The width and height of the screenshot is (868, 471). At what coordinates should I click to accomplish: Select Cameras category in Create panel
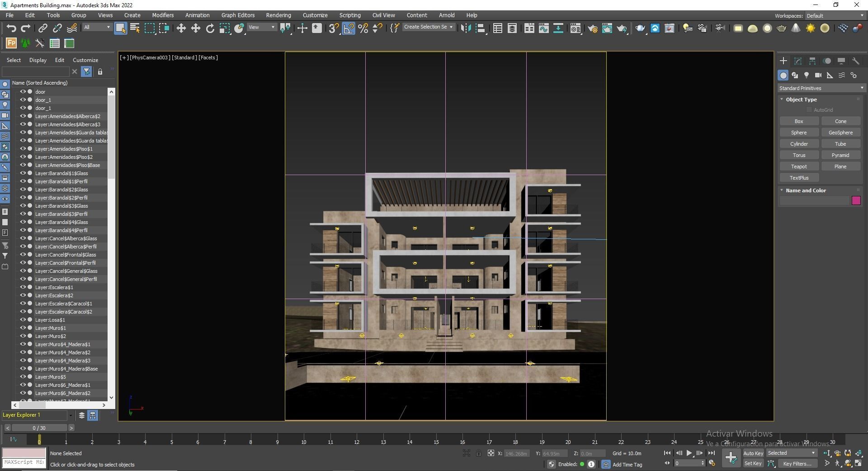pos(818,75)
